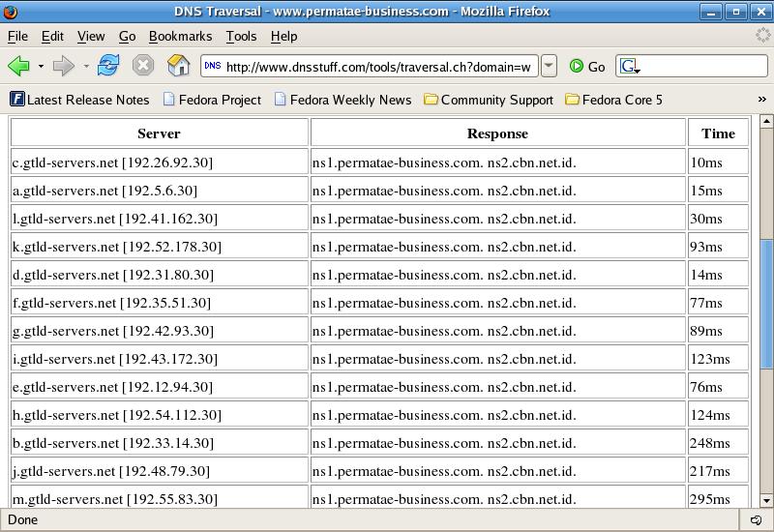774x532 pixels.
Task: Click the Forward navigation arrow
Action: [63, 66]
